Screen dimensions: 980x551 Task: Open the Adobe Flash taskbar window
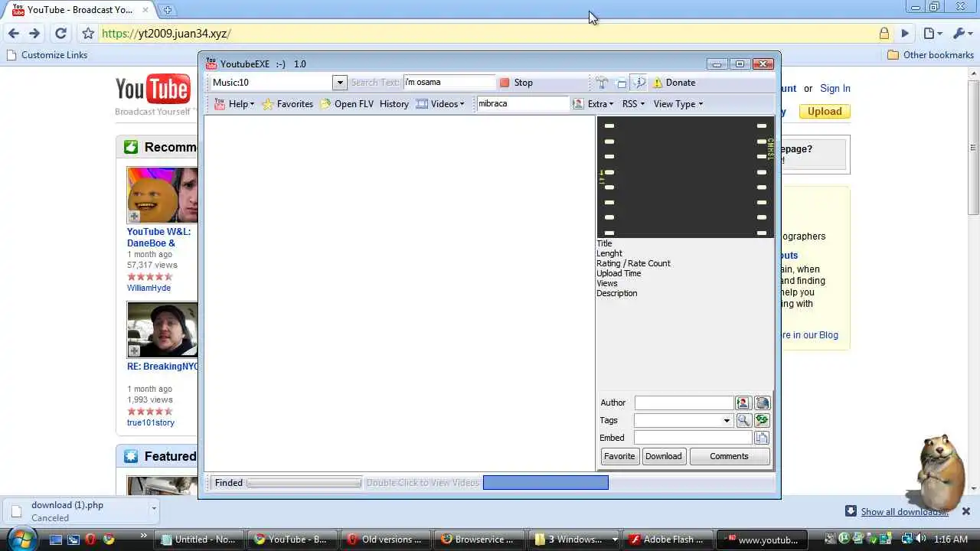pyautogui.click(x=666, y=540)
